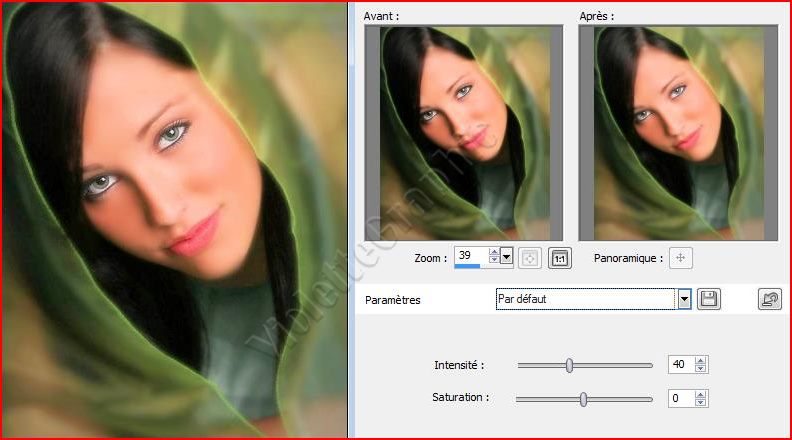Viewport: 792px width, 440px height.
Task: Click the 'Par défaut' preset combo box
Action: tap(585, 299)
